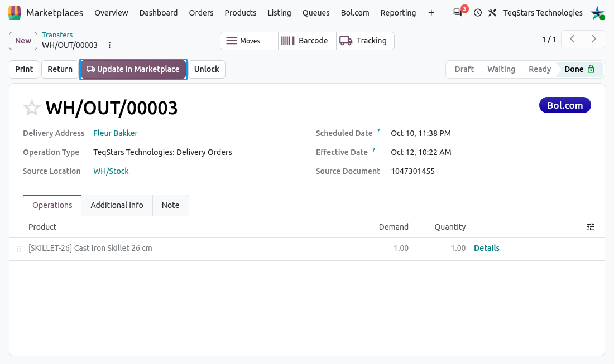Viewport: 614px width, 364px height.
Task: Click the Return button
Action: [60, 69]
